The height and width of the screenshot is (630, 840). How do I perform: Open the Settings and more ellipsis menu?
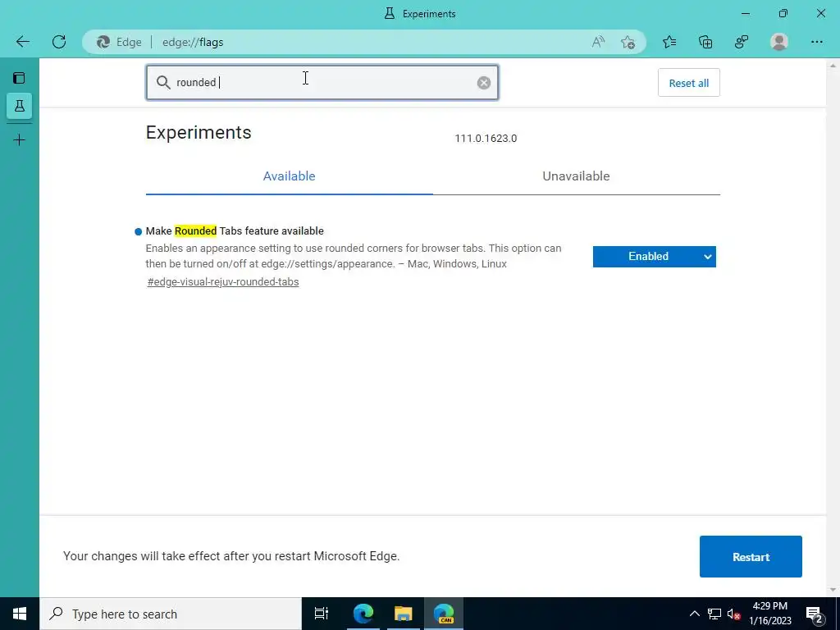pyautogui.click(x=816, y=42)
